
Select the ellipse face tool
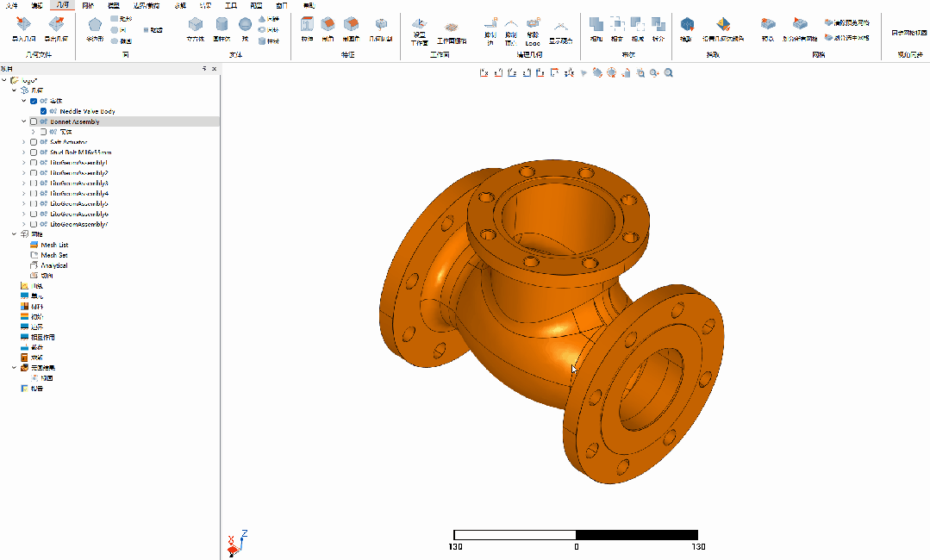point(121,40)
